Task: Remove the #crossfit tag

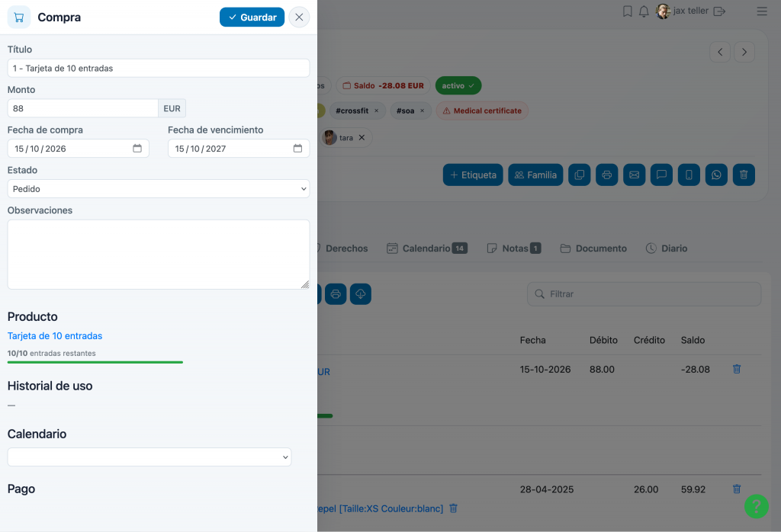Action: point(377,111)
